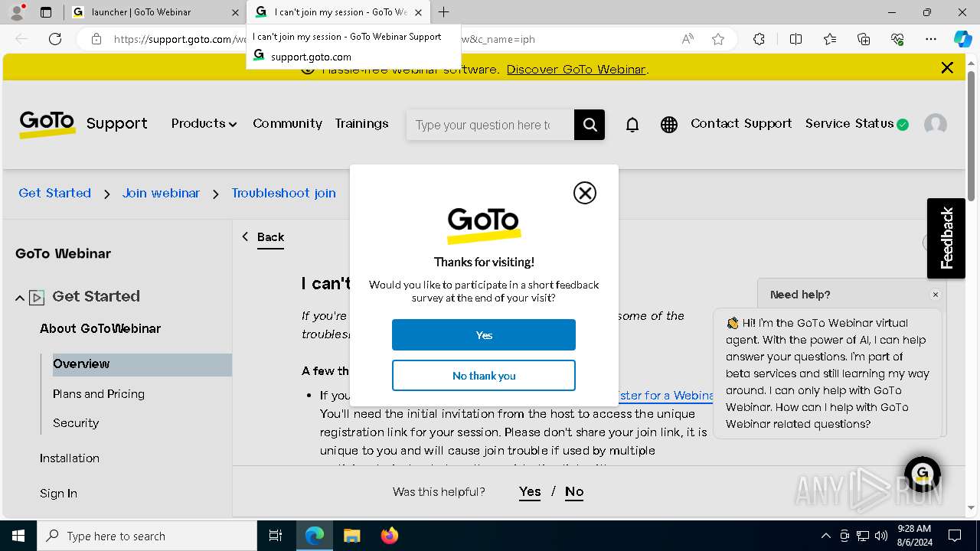Decline survey with No thank you

[x=484, y=376]
